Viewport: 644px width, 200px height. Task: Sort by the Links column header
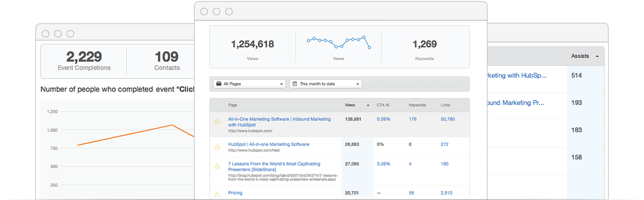[x=445, y=105]
